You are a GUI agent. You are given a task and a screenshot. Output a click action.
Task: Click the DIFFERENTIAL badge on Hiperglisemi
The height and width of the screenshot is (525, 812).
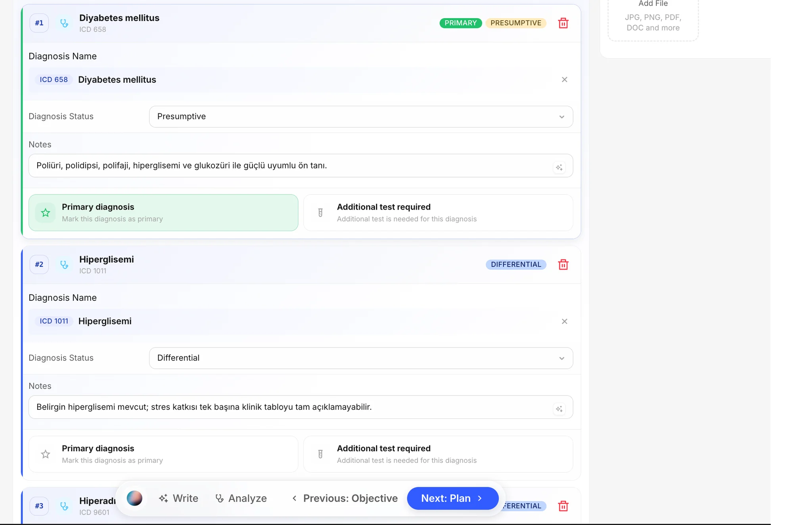click(x=516, y=264)
